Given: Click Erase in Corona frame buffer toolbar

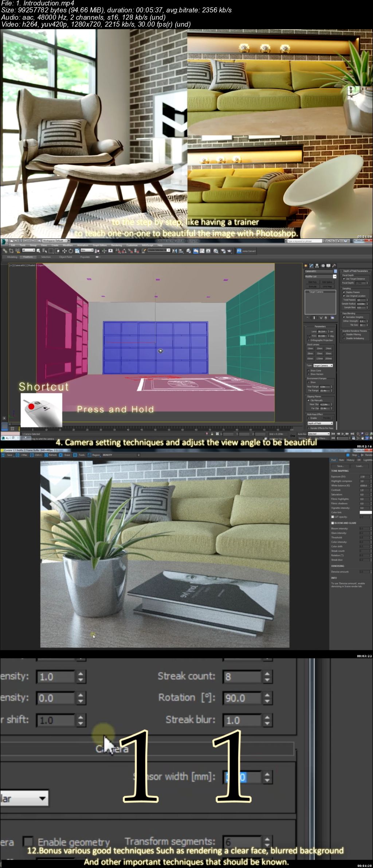Looking at the screenshot, I should 65,455.
